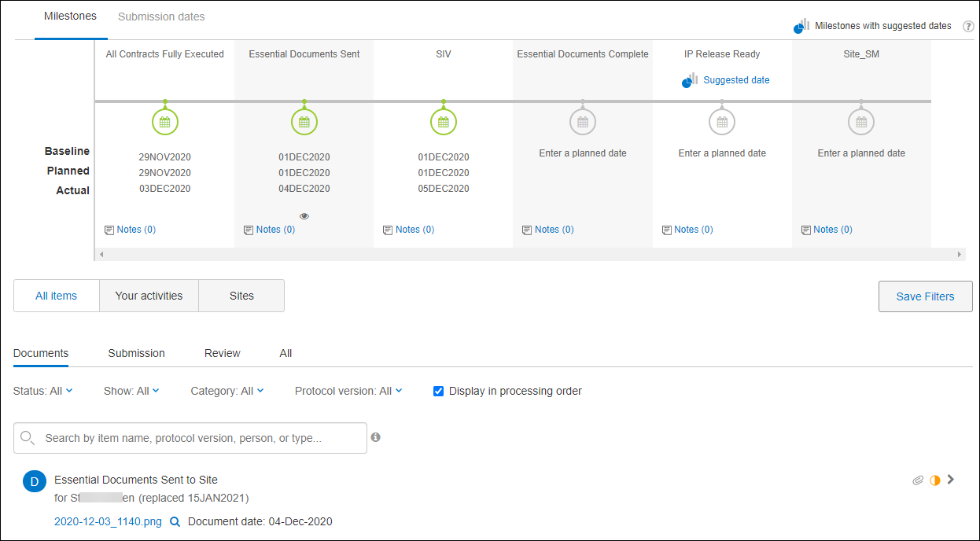The image size is (980, 541).
Task: Open calendar for Essential Documents Sent milestone
Action: pyautogui.click(x=304, y=122)
